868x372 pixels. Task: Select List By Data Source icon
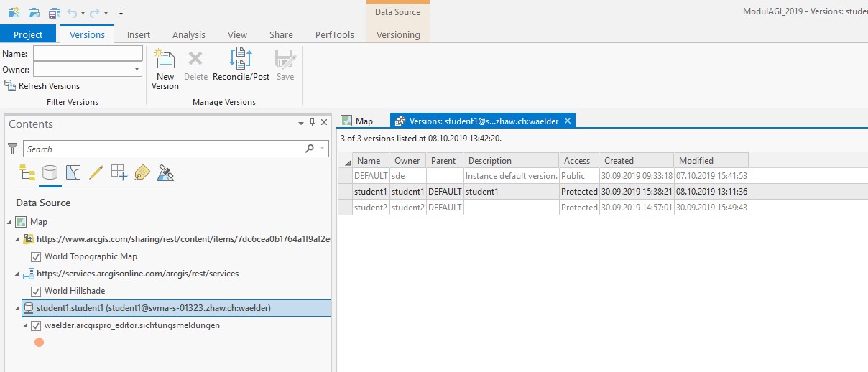50,172
